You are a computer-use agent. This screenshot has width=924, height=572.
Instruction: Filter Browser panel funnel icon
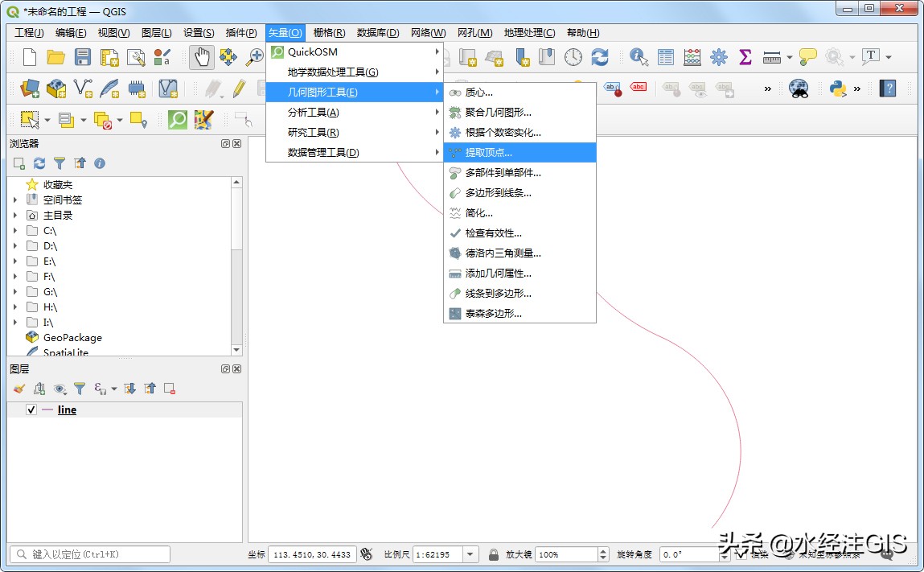pyautogui.click(x=60, y=163)
